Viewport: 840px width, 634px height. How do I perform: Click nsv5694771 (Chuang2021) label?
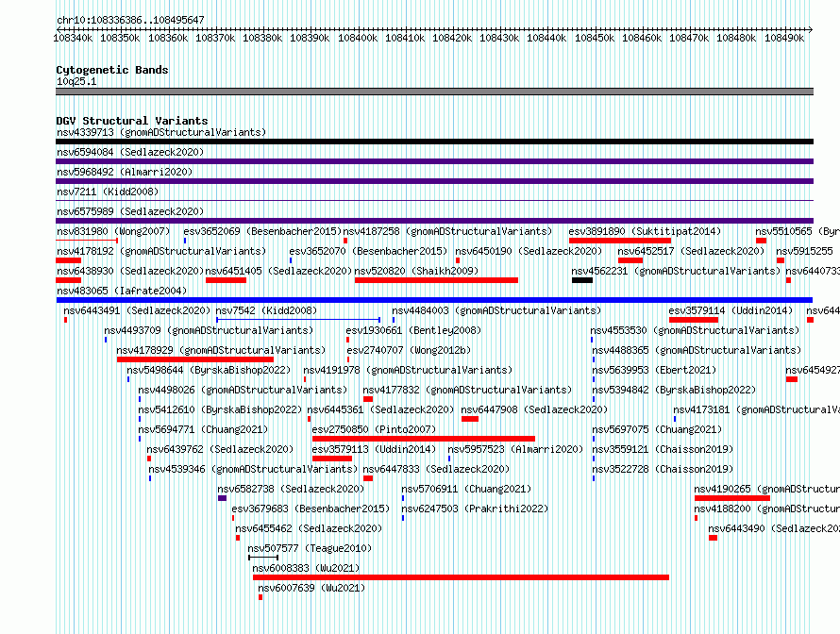click(x=203, y=429)
